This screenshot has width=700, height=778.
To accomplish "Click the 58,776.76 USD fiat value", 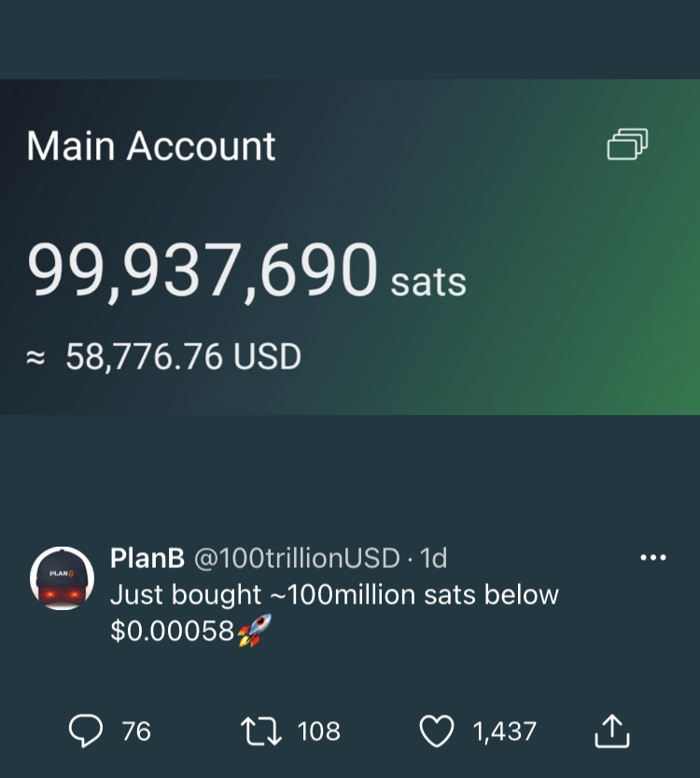I will 183,356.
